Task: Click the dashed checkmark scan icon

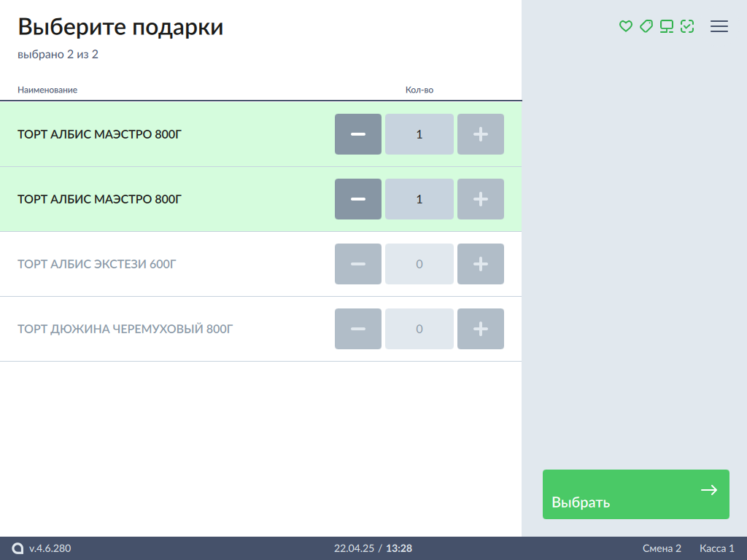Action: click(x=686, y=26)
